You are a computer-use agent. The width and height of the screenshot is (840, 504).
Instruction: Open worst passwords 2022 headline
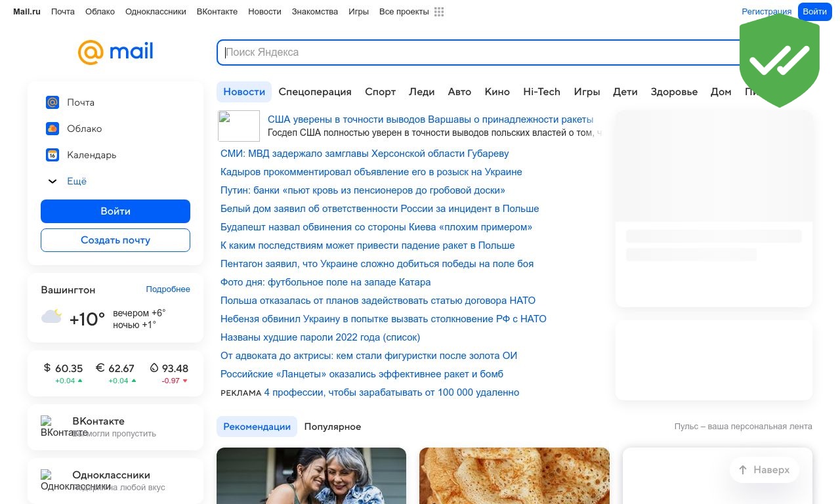click(x=320, y=337)
